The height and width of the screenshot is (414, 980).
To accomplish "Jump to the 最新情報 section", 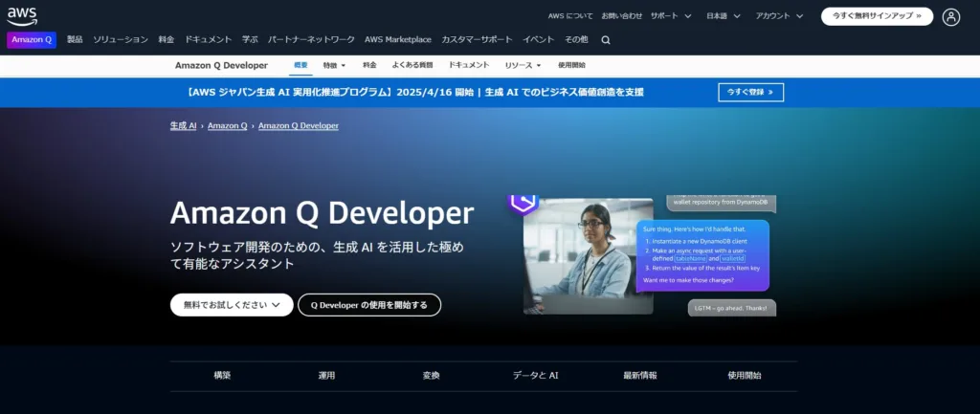I will point(640,376).
